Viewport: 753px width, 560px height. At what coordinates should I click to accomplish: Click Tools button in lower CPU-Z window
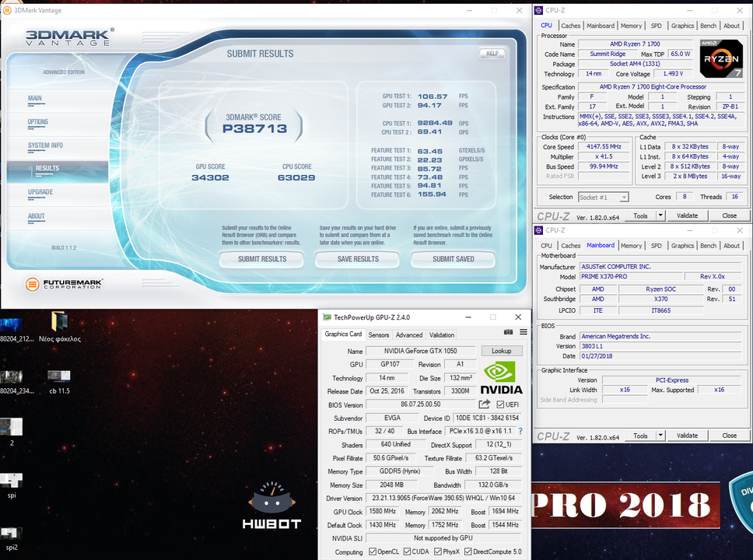640,436
